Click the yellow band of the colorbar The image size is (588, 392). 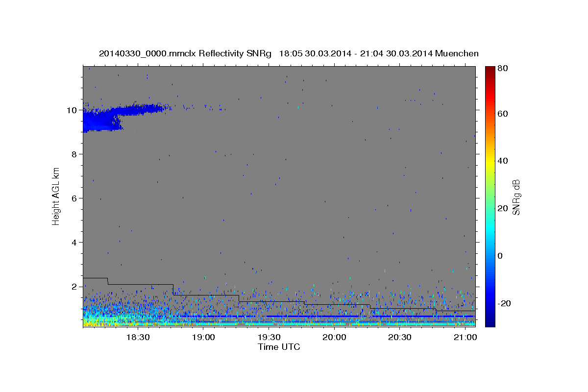[490, 163]
